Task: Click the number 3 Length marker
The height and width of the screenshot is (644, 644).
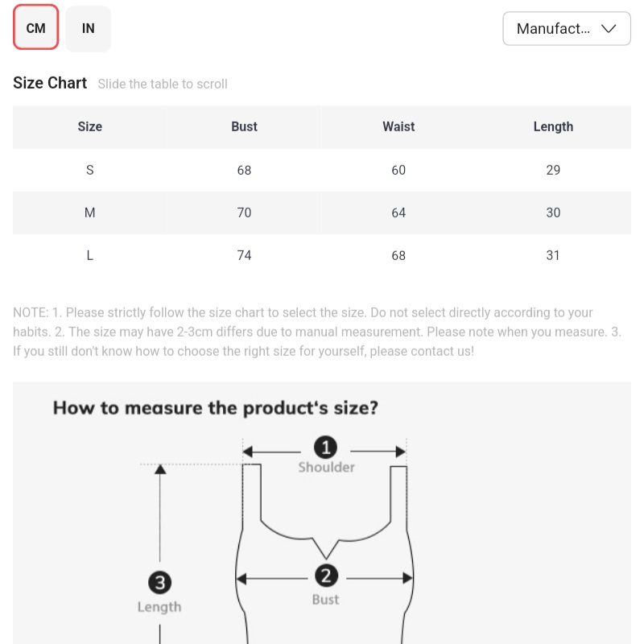Action: click(x=160, y=582)
